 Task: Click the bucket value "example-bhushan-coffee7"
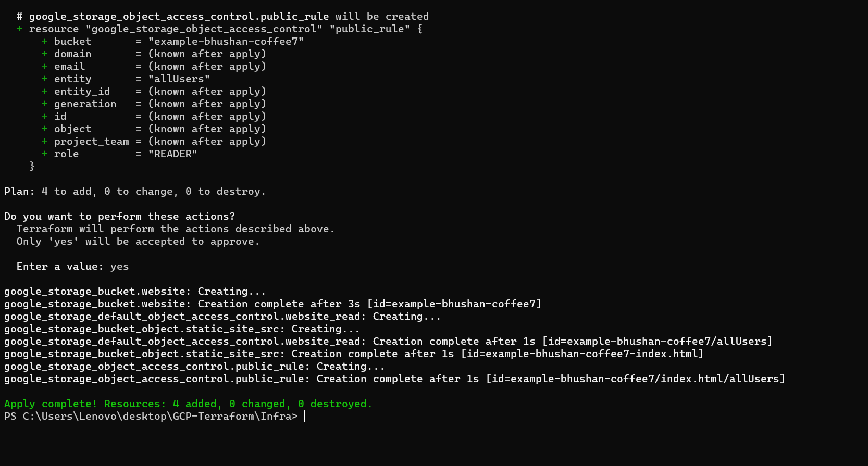point(226,42)
